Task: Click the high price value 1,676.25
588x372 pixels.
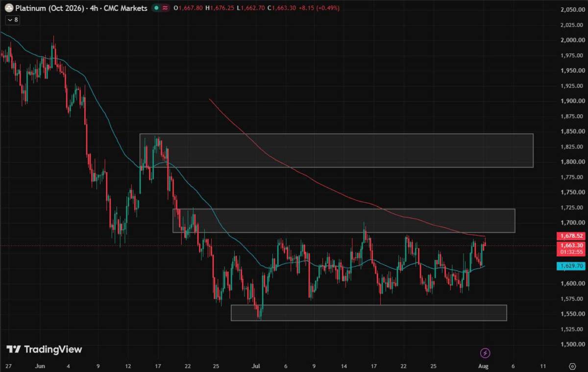Action: point(223,8)
